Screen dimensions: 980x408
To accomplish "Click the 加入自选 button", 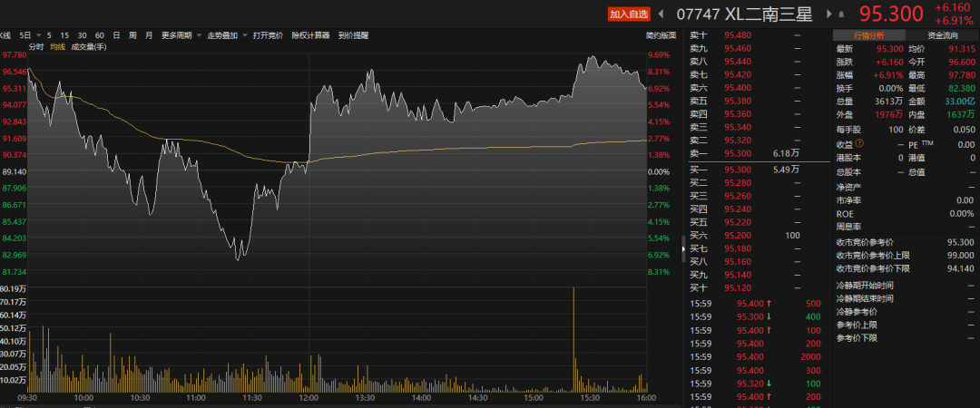I will pos(629,14).
